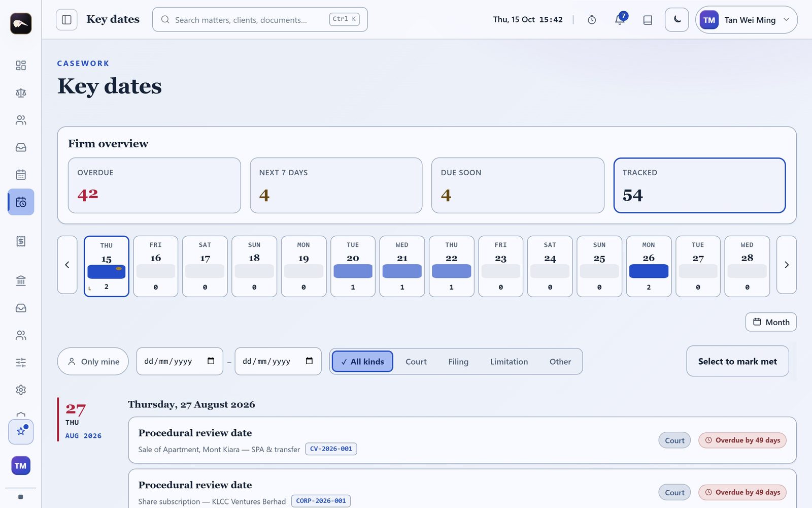The image size is (812, 508).
Task: Select the Key dates sidebar icon
Action: click(21, 202)
